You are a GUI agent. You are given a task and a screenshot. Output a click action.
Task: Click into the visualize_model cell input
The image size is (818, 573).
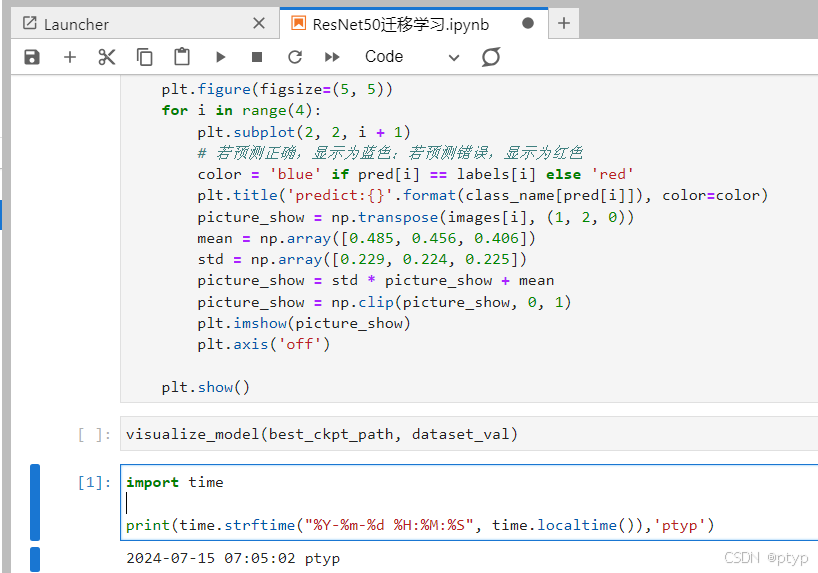400,434
